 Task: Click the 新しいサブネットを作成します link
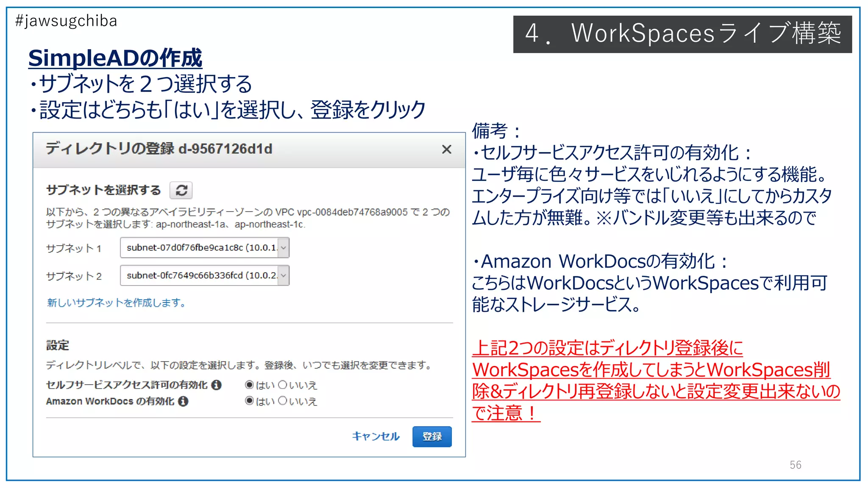click(x=116, y=303)
